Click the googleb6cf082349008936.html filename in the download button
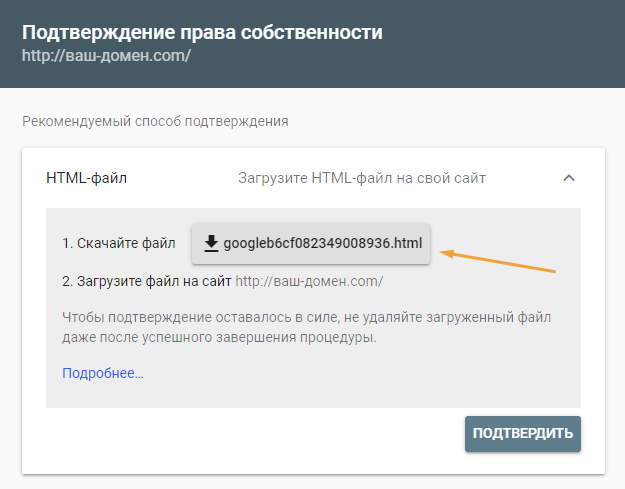625x489 pixels. (x=322, y=243)
